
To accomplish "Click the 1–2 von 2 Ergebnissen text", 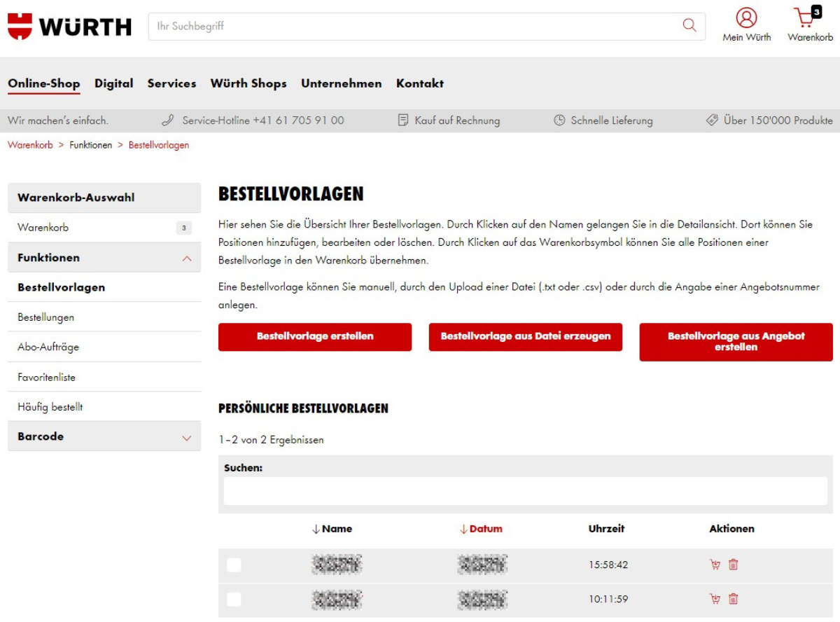I will (x=272, y=441).
